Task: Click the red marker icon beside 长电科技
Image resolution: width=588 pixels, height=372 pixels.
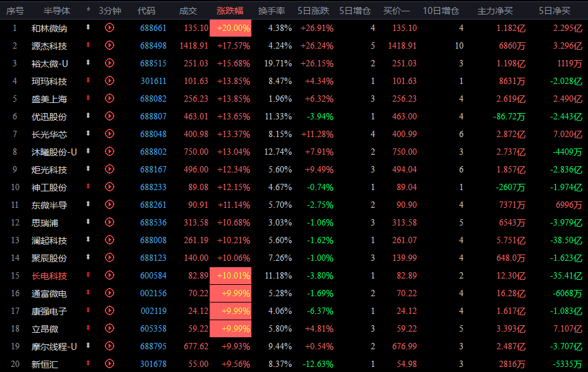Action: 88,275
